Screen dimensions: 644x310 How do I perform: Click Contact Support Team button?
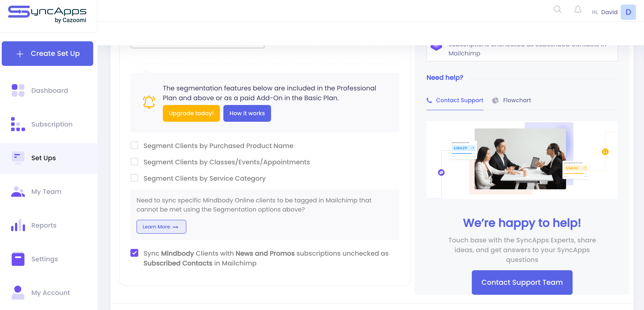[x=522, y=282]
